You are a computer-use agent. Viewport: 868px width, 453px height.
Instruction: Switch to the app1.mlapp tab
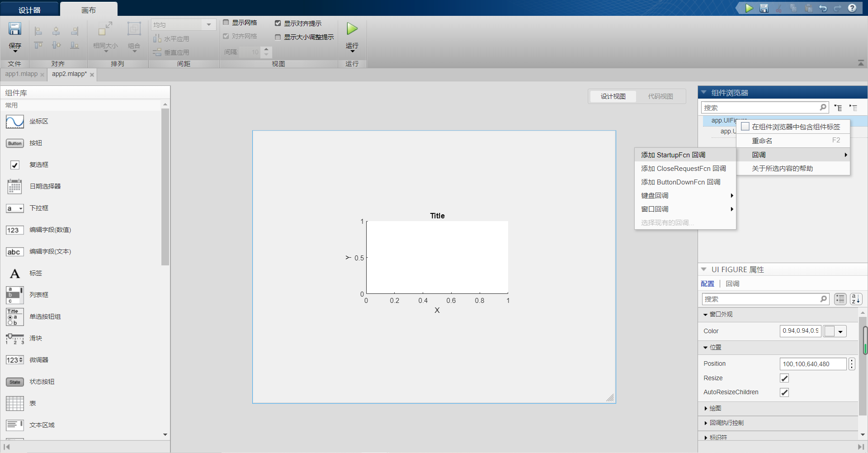click(x=20, y=74)
